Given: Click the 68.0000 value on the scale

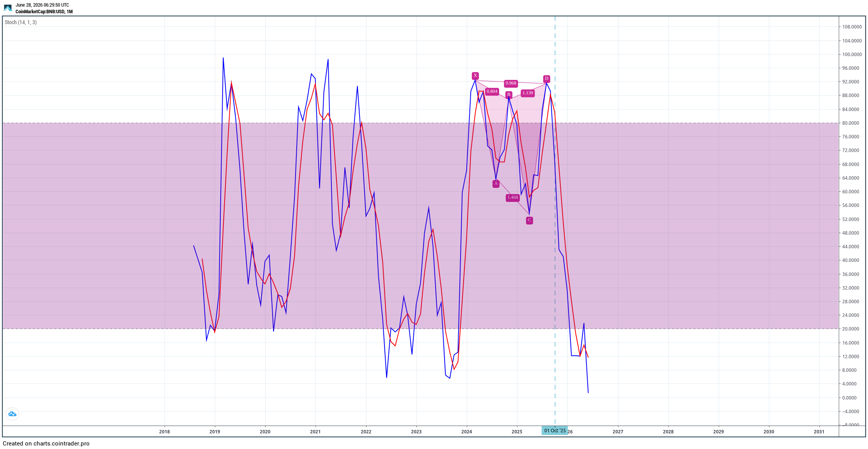Looking at the screenshot, I should pos(850,164).
